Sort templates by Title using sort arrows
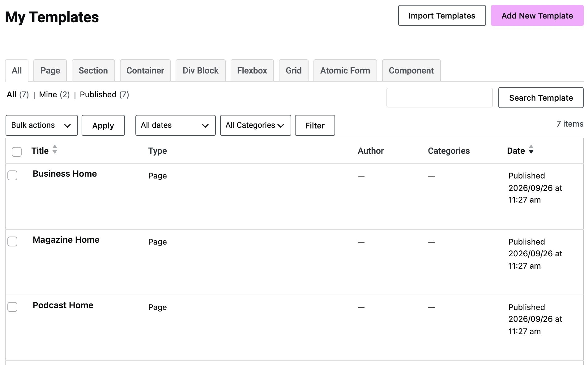 pyautogui.click(x=55, y=149)
